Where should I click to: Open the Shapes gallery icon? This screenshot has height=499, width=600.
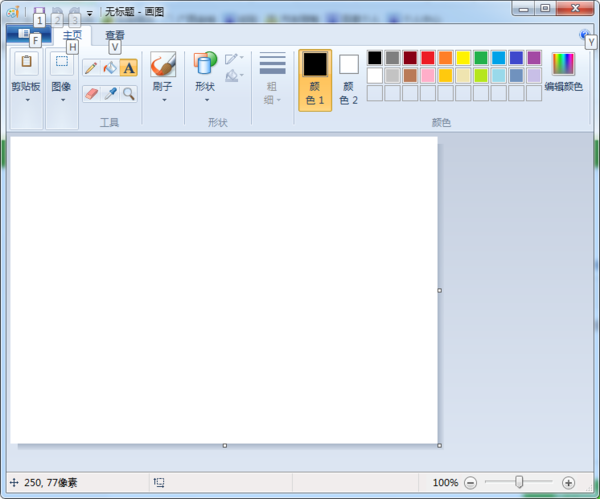[x=205, y=63]
